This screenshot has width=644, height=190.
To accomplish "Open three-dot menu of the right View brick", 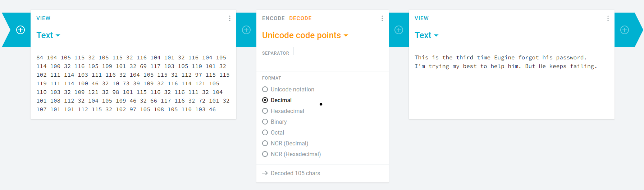I will pos(608,18).
